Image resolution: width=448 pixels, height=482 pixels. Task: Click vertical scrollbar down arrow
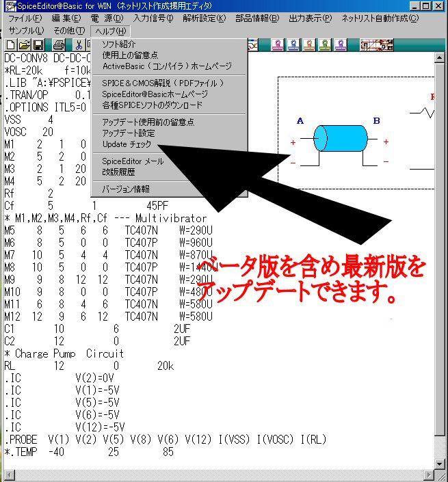click(440, 464)
